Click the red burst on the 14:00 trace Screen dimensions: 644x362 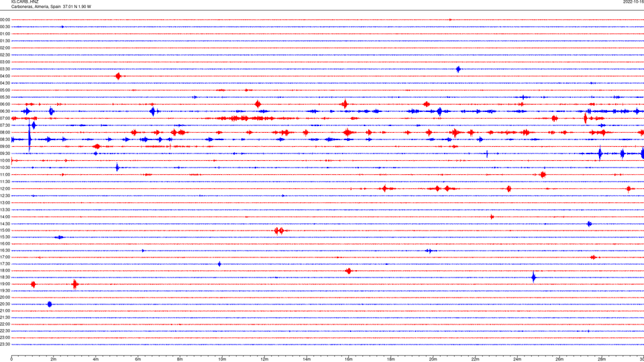[x=492, y=217]
